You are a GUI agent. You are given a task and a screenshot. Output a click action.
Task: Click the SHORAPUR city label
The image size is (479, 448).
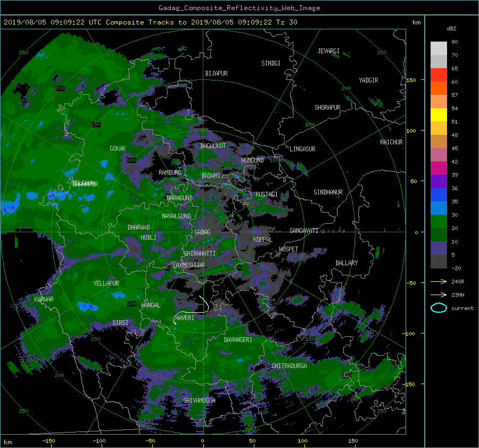(327, 108)
